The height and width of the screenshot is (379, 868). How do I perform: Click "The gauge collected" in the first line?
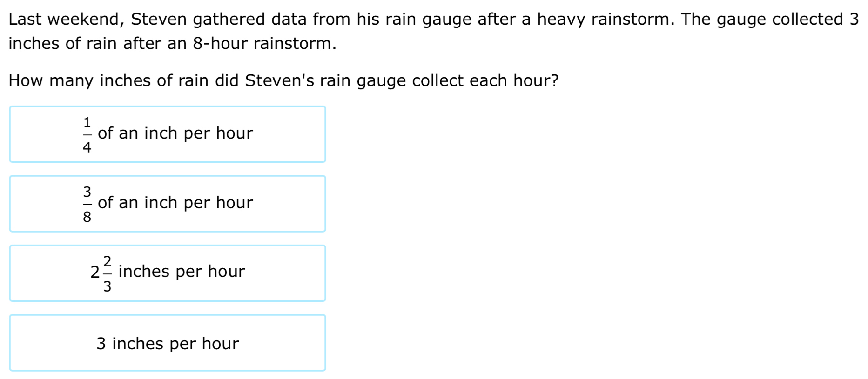click(761, 20)
